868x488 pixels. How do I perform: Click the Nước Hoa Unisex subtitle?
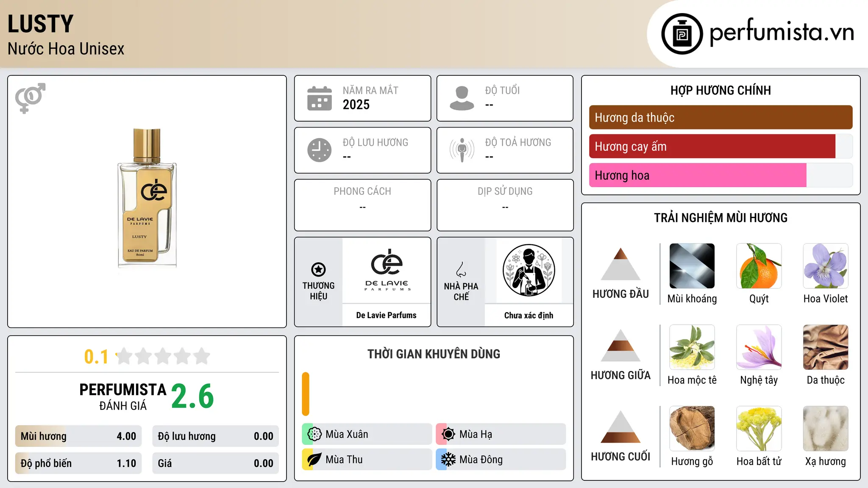coord(66,49)
